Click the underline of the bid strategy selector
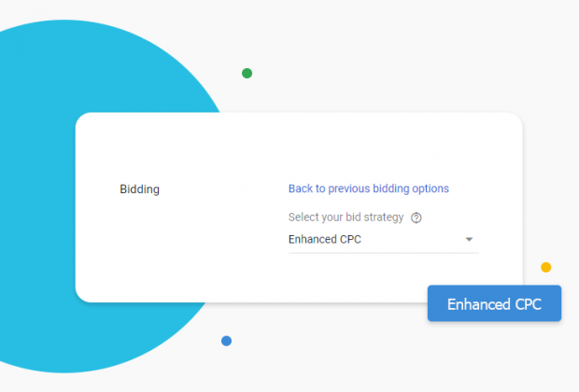The image size is (579, 392). [383, 253]
